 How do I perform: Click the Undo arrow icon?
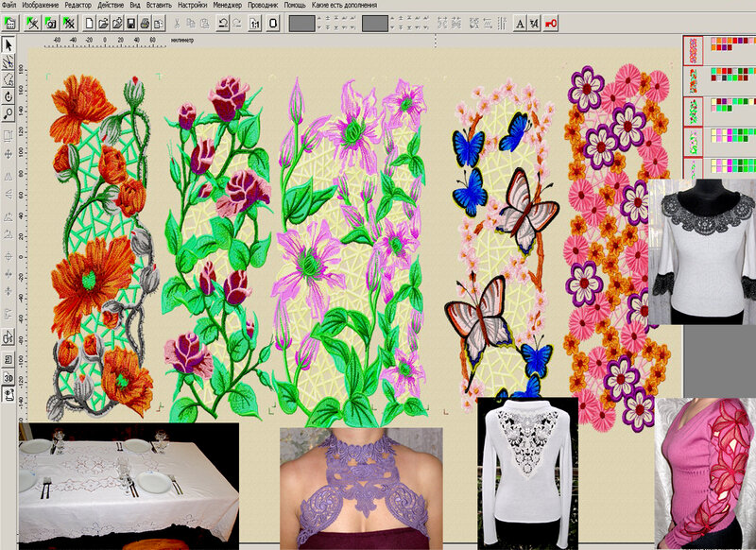pos(222,22)
